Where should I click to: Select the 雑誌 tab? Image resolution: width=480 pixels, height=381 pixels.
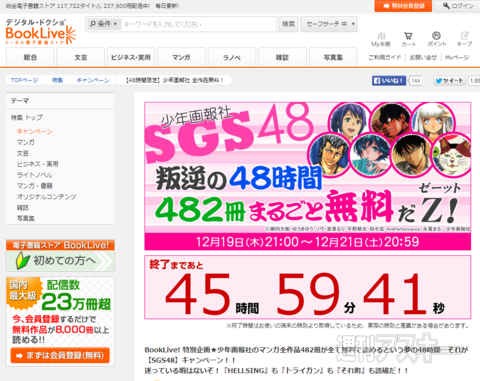point(282,57)
